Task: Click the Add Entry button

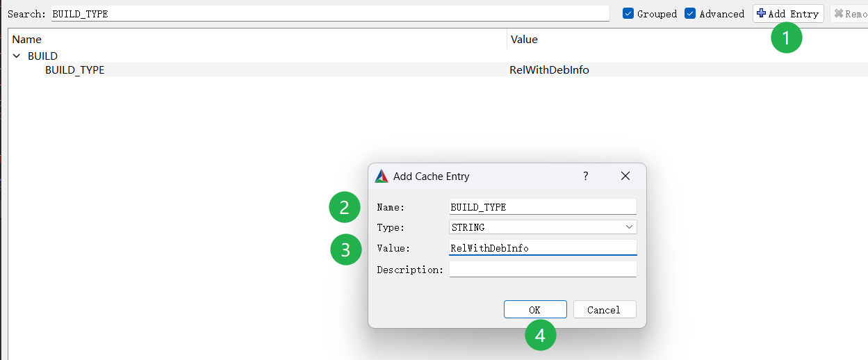Action: pos(788,14)
